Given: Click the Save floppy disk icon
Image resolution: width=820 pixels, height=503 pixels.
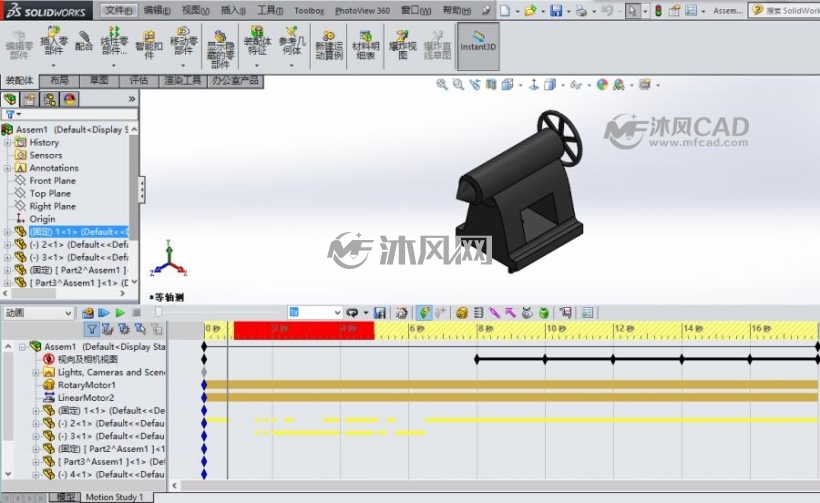Looking at the screenshot, I should point(556,10).
